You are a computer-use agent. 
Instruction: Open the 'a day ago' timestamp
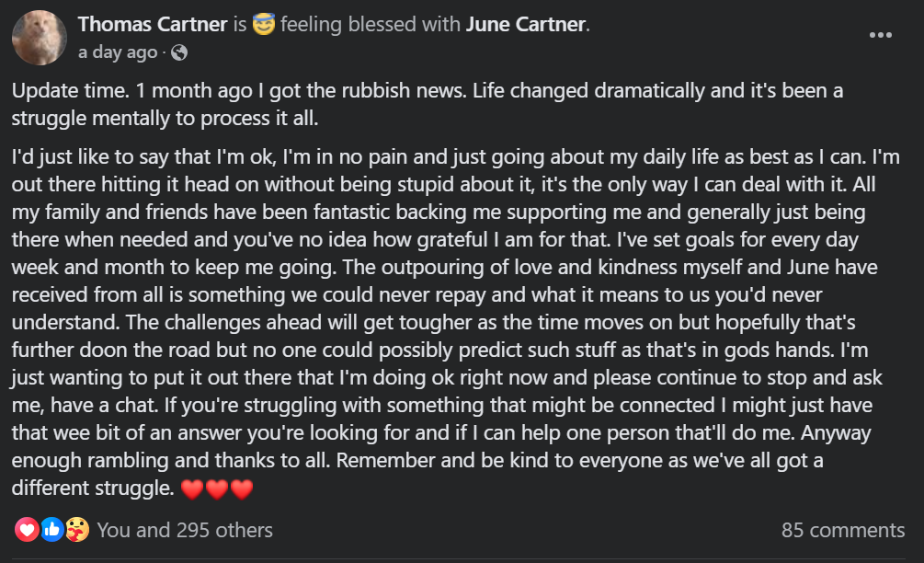coord(118,52)
